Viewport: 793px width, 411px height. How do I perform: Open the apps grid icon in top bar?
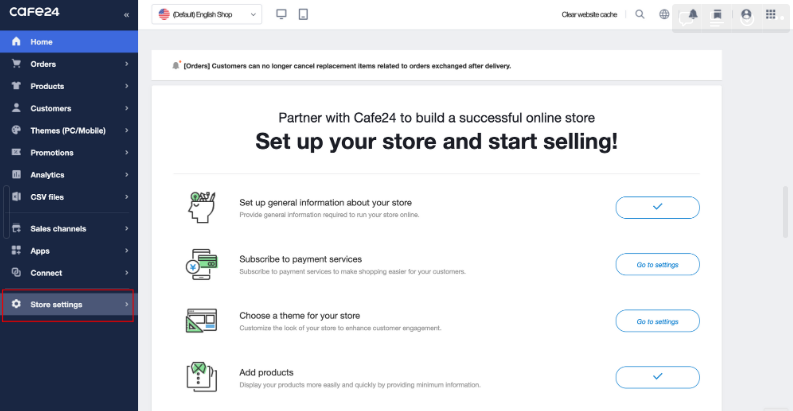[x=770, y=15]
